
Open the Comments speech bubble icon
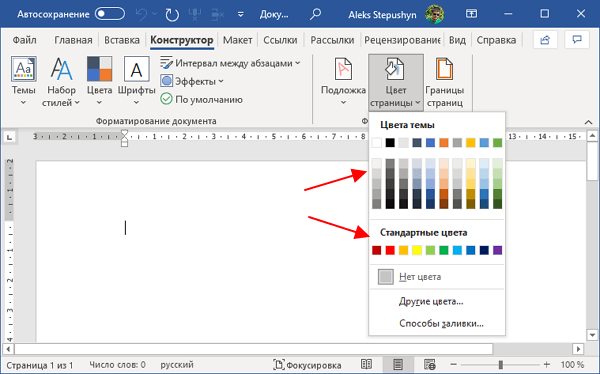(x=577, y=39)
